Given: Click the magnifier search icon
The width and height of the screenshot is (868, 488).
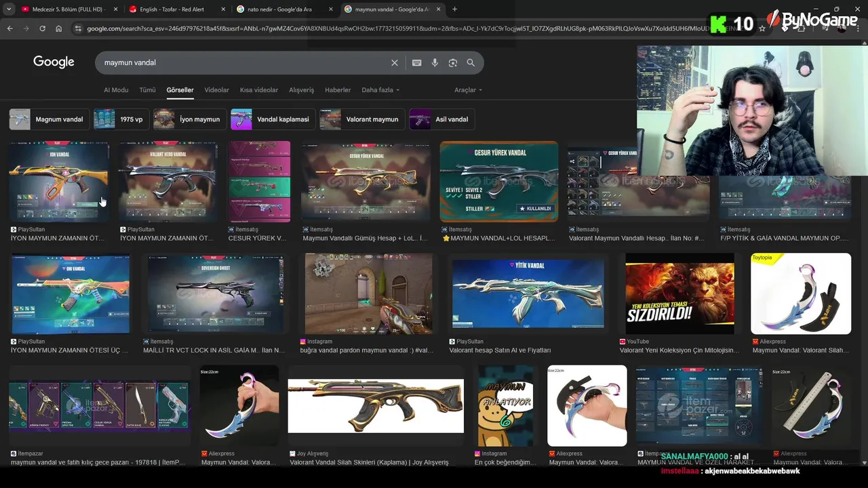Looking at the screenshot, I should click(x=471, y=62).
